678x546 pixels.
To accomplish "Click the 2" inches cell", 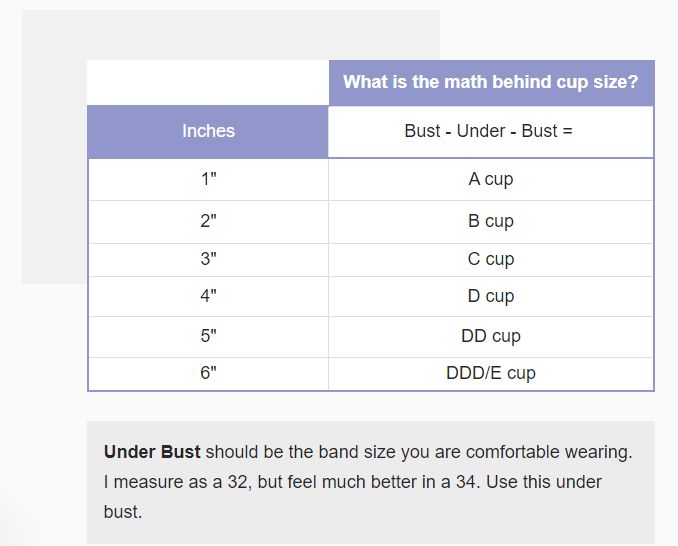I will 208,222.
